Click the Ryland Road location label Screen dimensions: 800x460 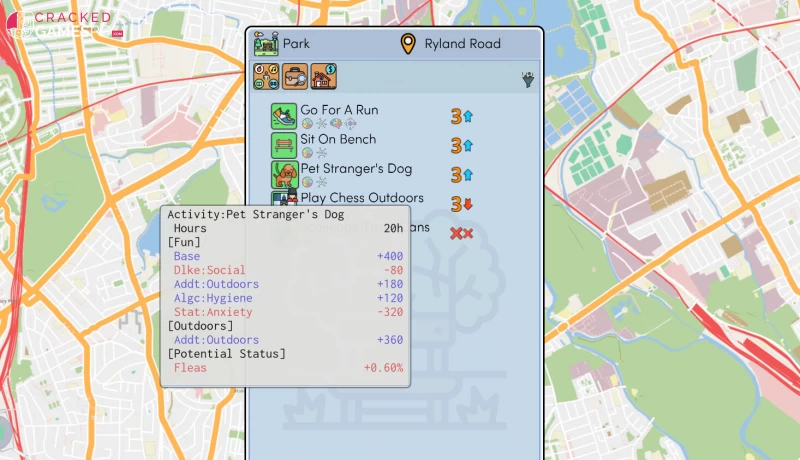click(x=462, y=44)
